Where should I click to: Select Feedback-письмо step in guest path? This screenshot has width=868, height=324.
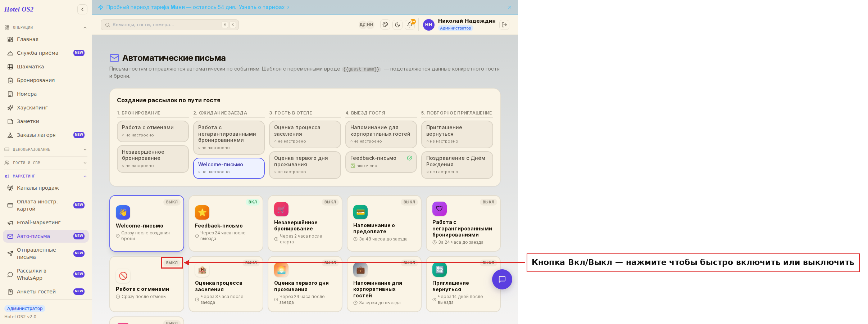coord(381,162)
